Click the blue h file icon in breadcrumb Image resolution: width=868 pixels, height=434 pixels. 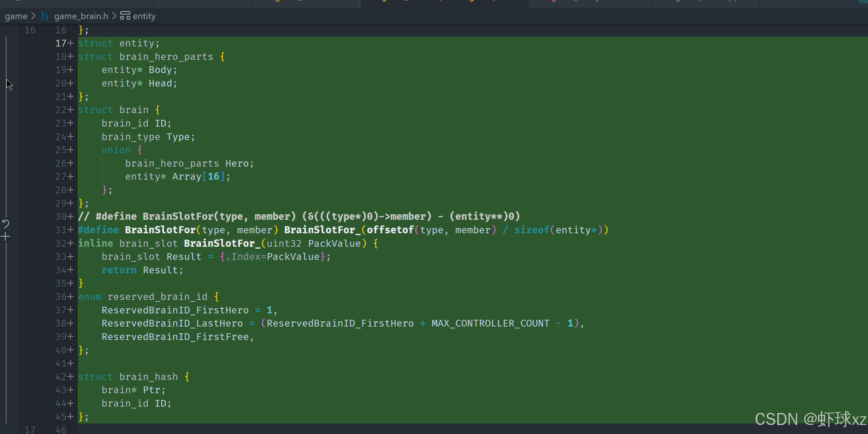(45, 16)
